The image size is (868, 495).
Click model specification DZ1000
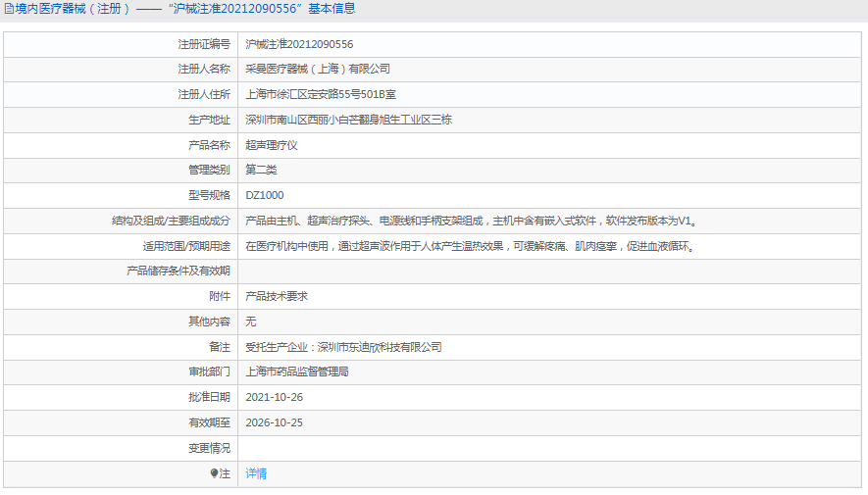[265, 195]
